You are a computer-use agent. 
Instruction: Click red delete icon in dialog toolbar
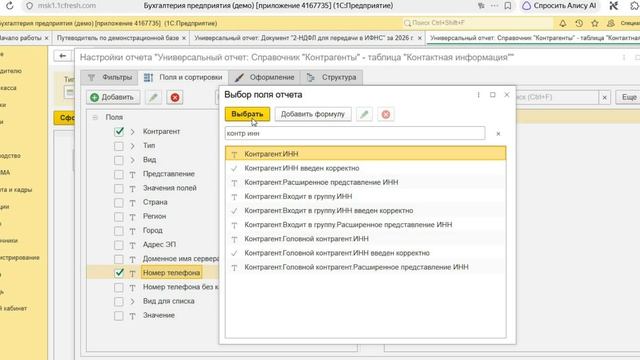386,114
